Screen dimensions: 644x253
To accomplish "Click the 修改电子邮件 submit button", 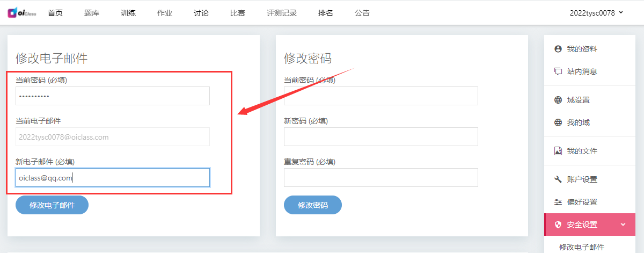I will coord(52,205).
